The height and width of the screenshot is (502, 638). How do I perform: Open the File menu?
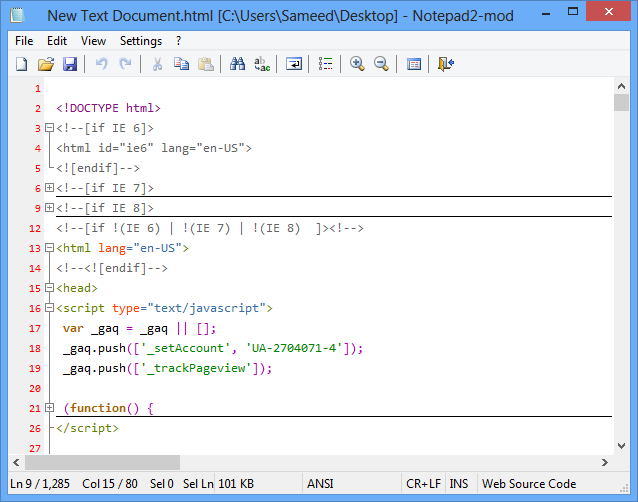pyautogui.click(x=24, y=41)
